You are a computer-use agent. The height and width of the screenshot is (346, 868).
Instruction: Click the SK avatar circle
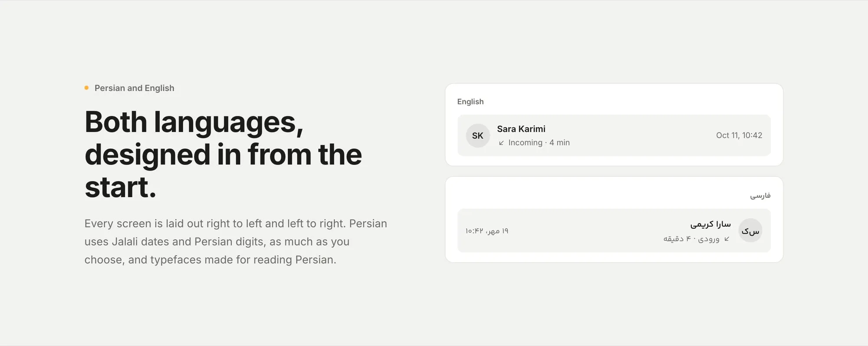tap(477, 135)
